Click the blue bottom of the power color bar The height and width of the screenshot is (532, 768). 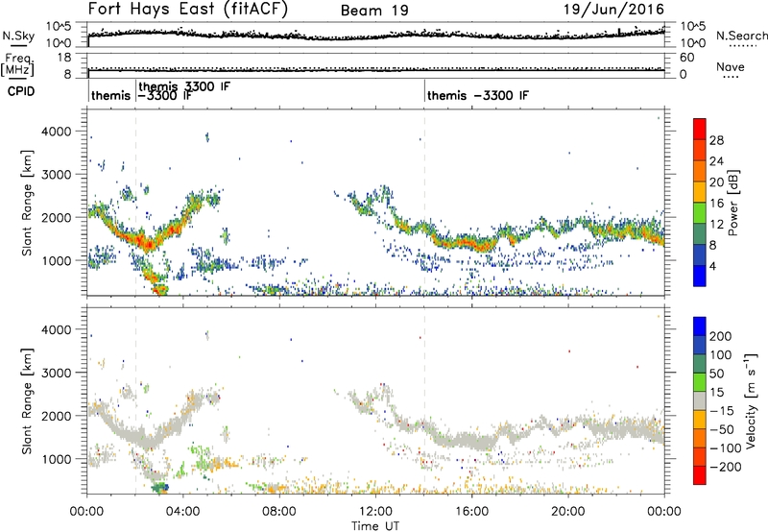point(700,276)
